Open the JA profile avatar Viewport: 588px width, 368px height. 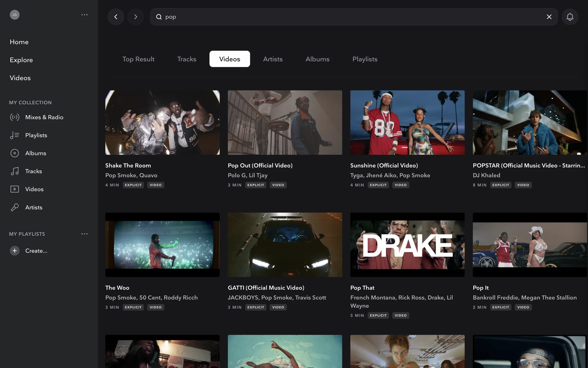[x=14, y=15]
